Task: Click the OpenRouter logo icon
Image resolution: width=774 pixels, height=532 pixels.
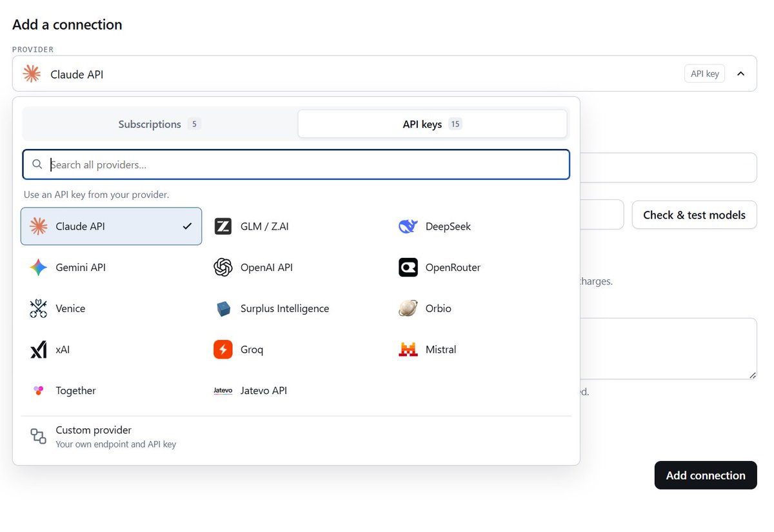Action: point(408,268)
